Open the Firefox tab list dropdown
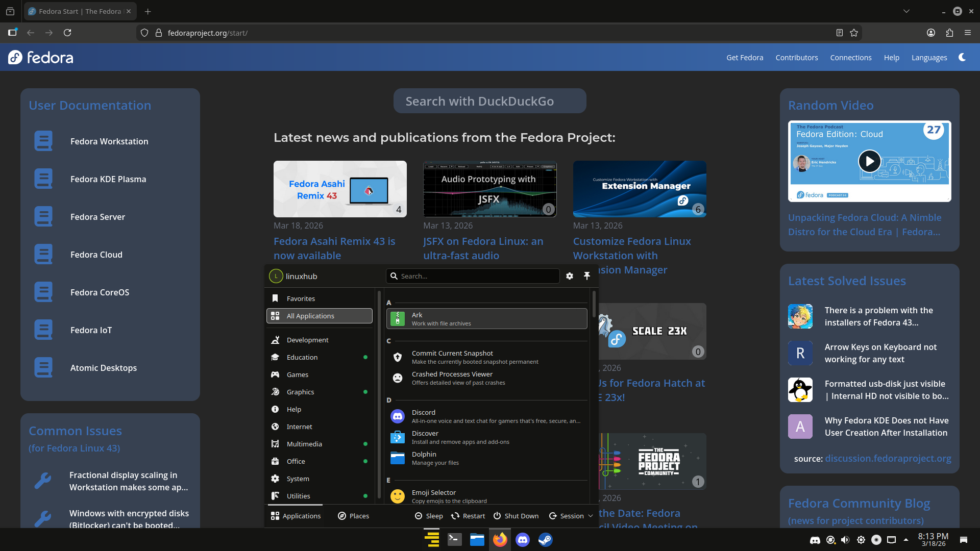The width and height of the screenshot is (980, 551). [906, 11]
